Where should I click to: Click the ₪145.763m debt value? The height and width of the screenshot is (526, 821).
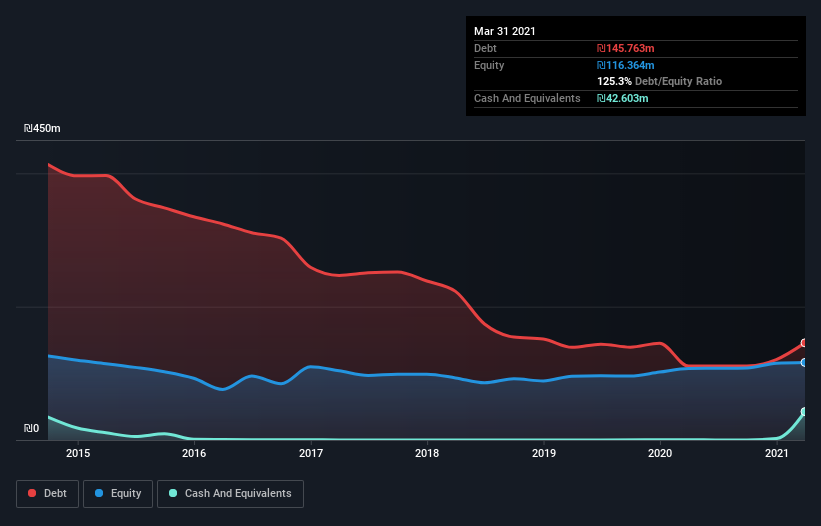pos(626,48)
